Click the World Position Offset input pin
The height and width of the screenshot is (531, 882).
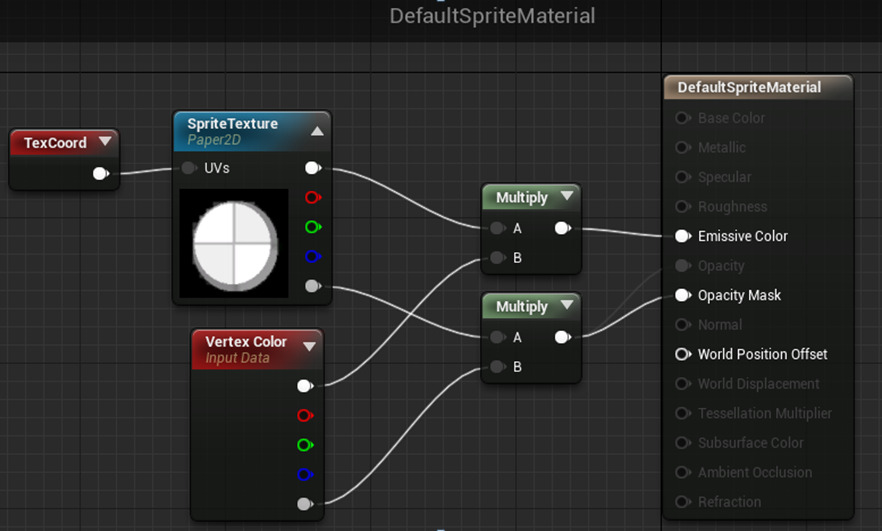pyautogui.click(x=682, y=354)
